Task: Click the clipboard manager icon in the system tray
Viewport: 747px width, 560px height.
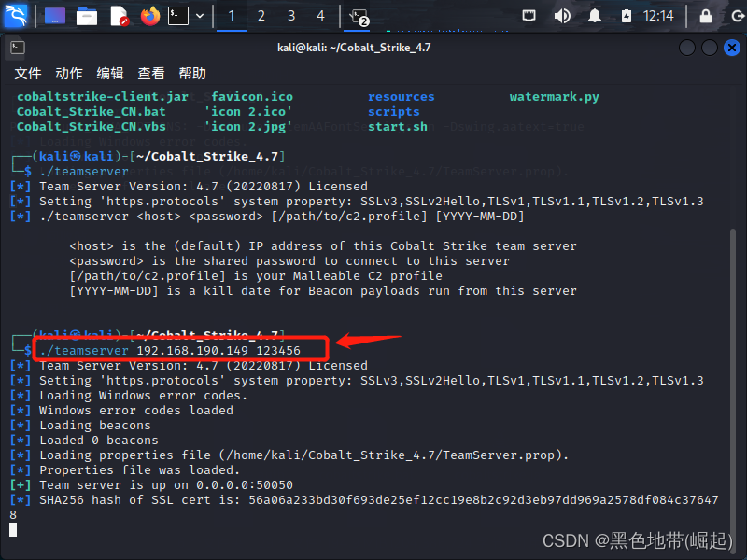Action: coord(529,13)
